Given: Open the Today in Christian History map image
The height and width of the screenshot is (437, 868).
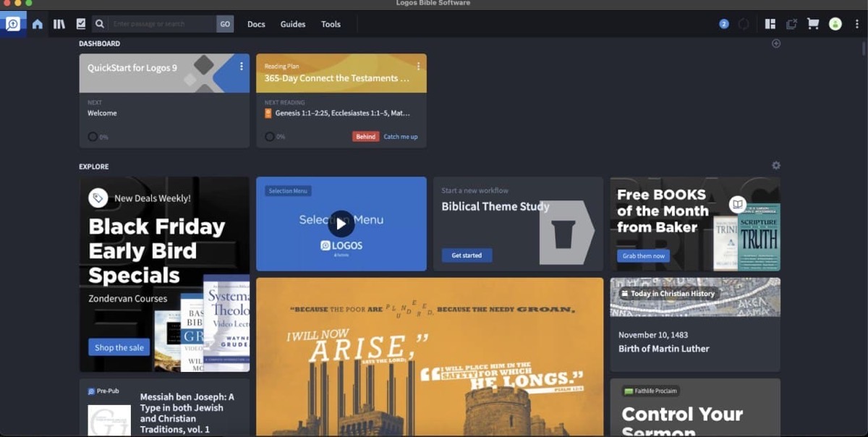Looking at the screenshot, I should pyautogui.click(x=695, y=297).
